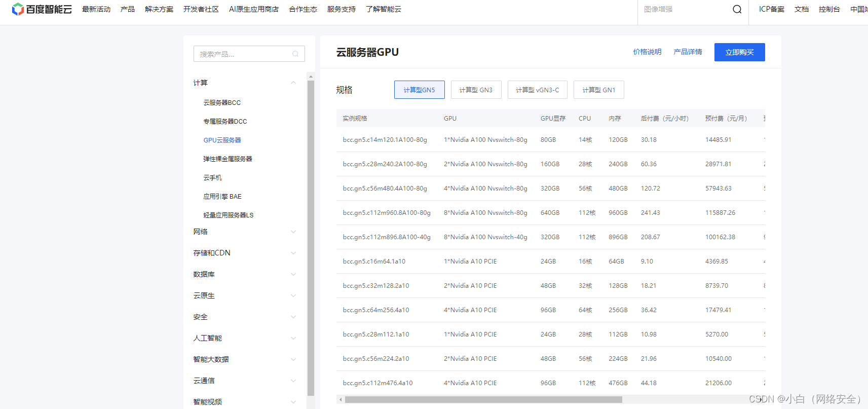Select 计算型 GN1 spec option
The height and width of the screenshot is (409, 868).
(x=598, y=90)
